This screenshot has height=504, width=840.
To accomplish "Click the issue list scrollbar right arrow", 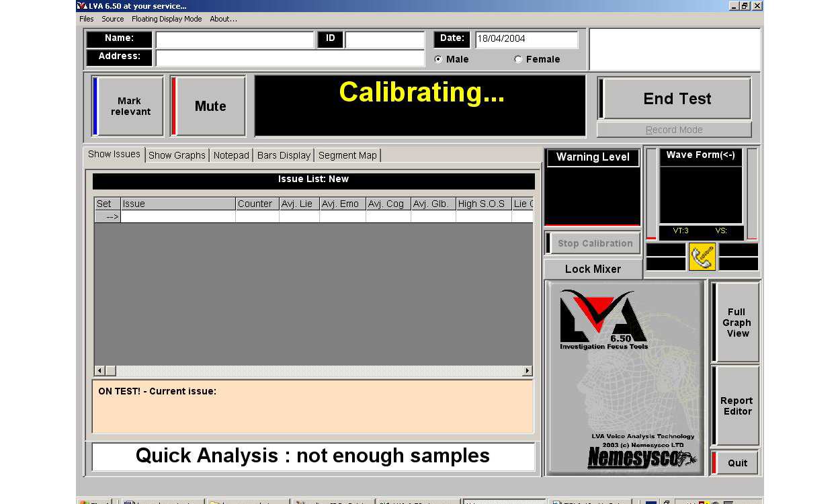I will pyautogui.click(x=528, y=371).
